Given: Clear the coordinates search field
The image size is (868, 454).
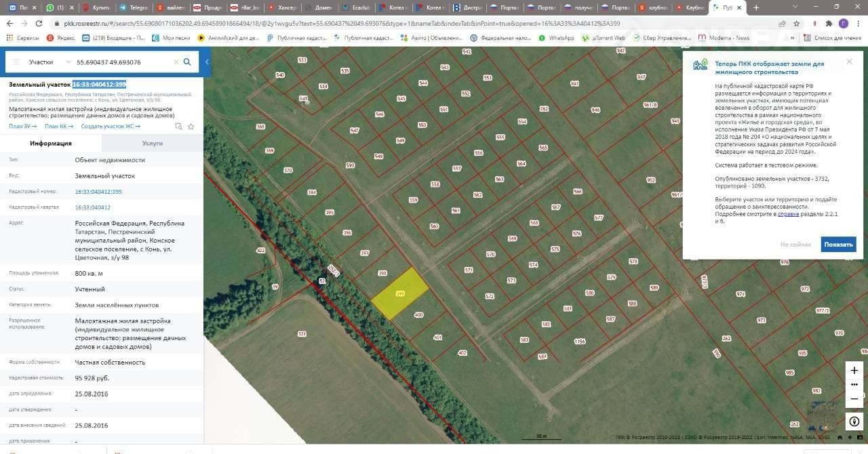Looking at the screenshot, I should coord(176,62).
